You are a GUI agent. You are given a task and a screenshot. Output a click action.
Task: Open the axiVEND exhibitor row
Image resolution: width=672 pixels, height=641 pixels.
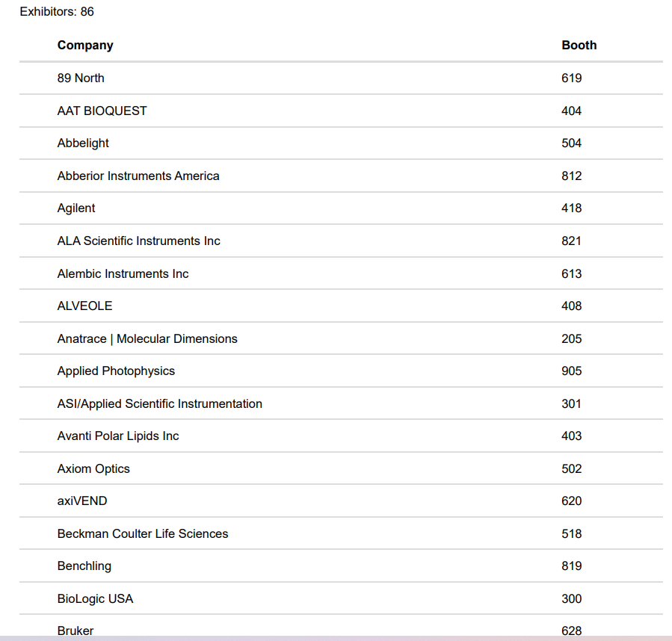click(82, 501)
